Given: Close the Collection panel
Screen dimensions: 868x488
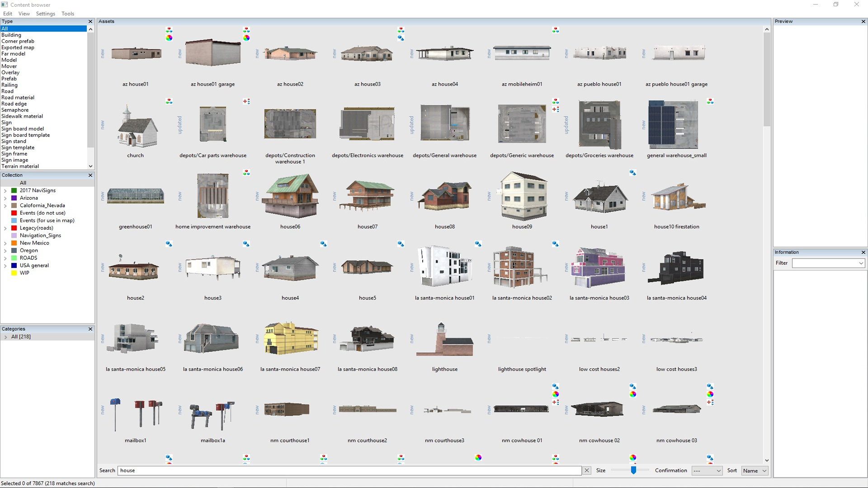Looking at the screenshot, I should [90, 175].
